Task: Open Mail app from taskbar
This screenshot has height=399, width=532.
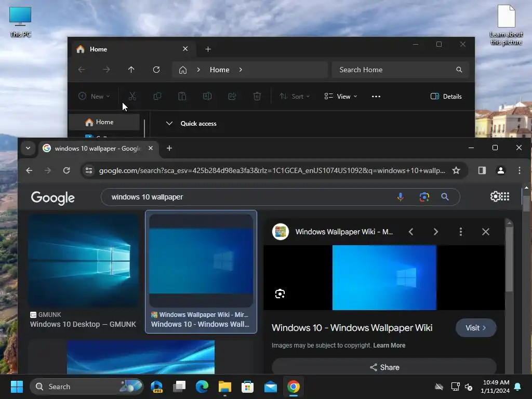Action: [270, 387]
